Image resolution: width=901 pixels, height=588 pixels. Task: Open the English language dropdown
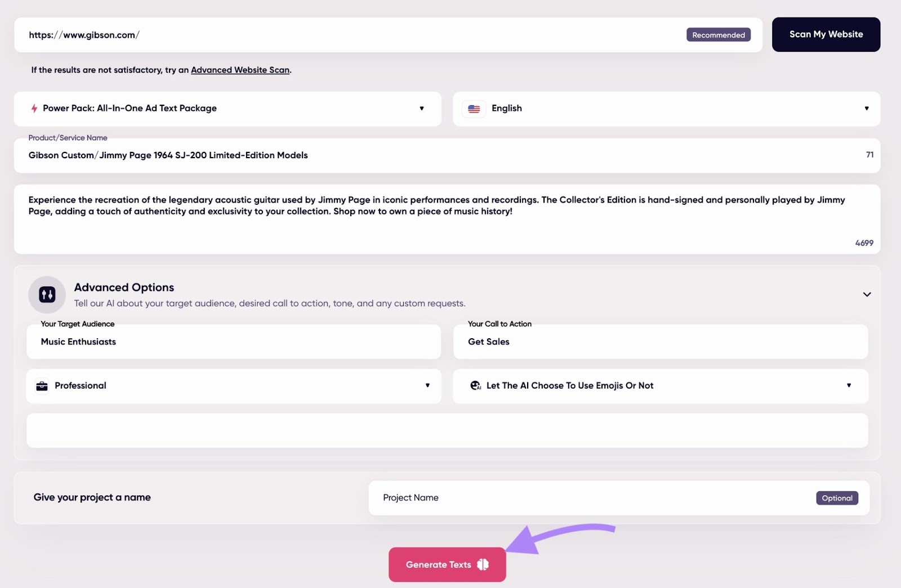[x=866, y=109]
